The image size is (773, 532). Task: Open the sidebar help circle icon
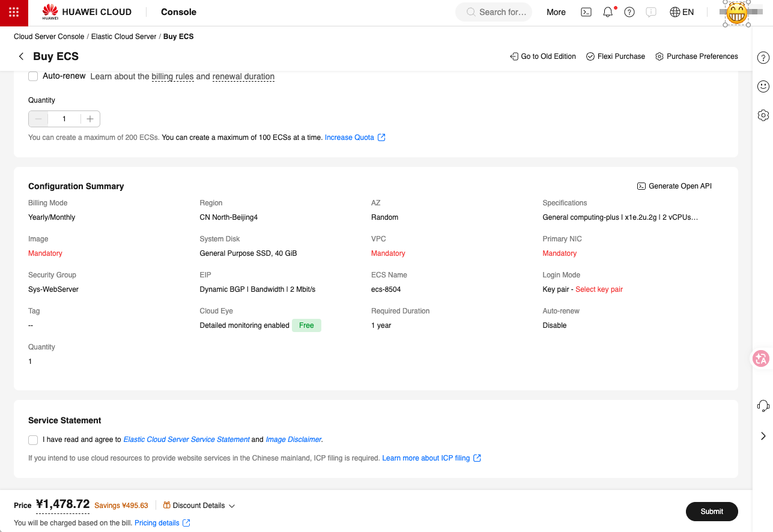[763, 58]
